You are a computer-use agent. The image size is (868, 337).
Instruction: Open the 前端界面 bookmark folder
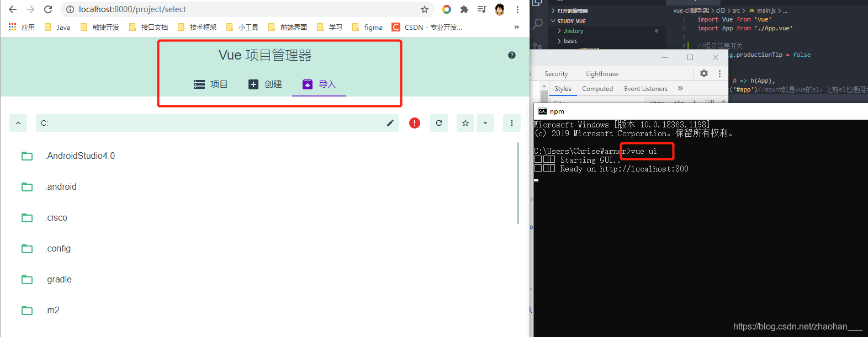click(x=288, y=27)
